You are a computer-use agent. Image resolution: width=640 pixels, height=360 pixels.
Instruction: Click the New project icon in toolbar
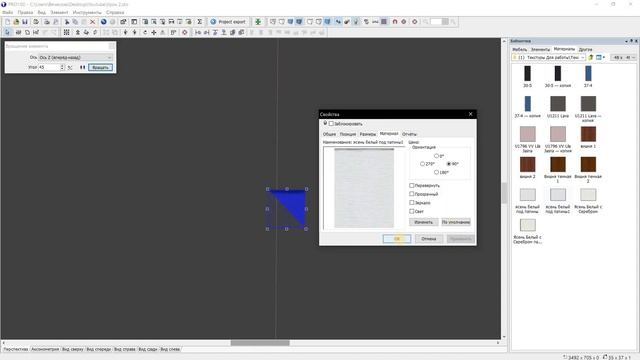pos(7,22)
